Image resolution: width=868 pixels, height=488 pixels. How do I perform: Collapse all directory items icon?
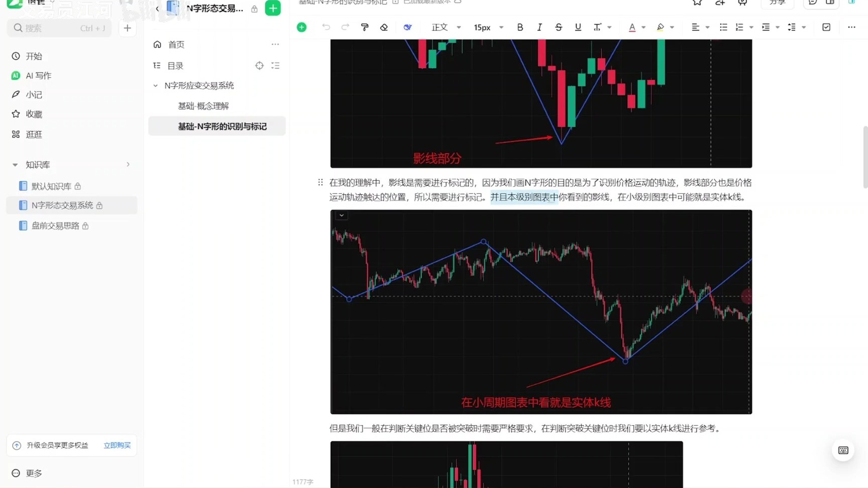(x=275, y=65)
